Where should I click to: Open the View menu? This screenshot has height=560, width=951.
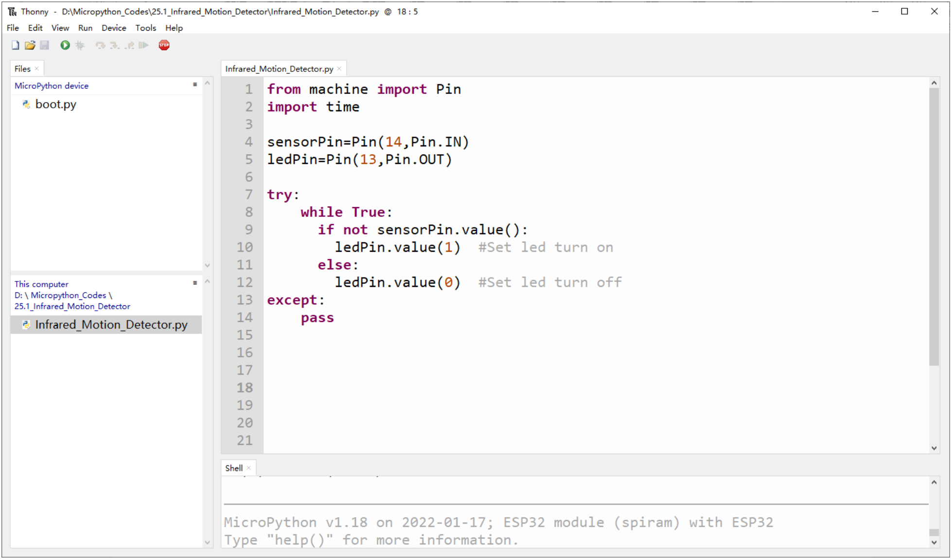[x=60, y=28]
